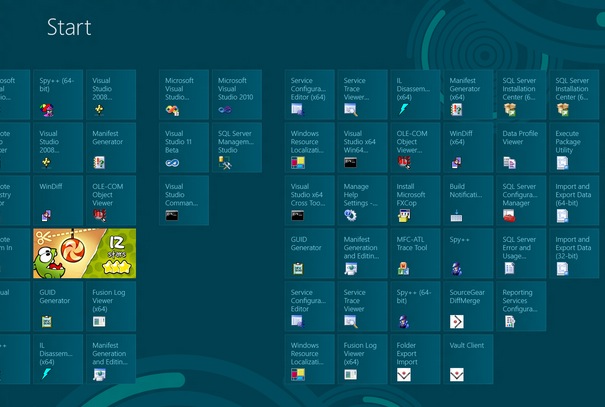Open Import and Export Data (64-bit)
This screenshot has width=605, height=407.
(x=574, y=200)
